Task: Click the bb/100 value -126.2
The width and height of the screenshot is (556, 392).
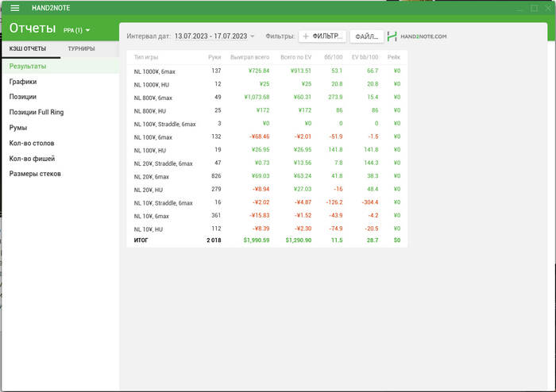Action: tap(334, 202)
